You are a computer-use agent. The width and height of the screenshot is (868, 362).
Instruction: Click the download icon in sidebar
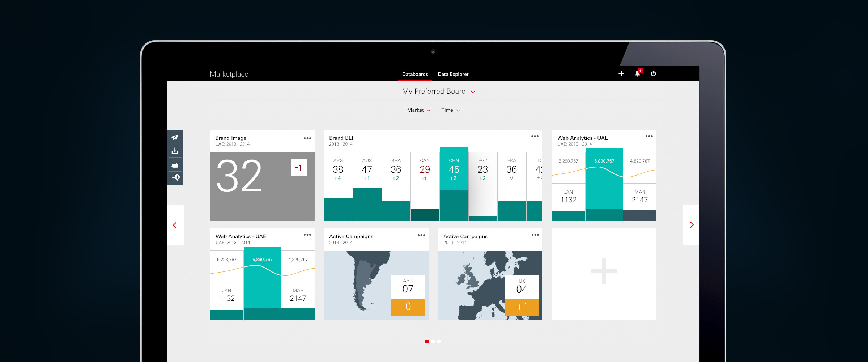pos(175,151)
